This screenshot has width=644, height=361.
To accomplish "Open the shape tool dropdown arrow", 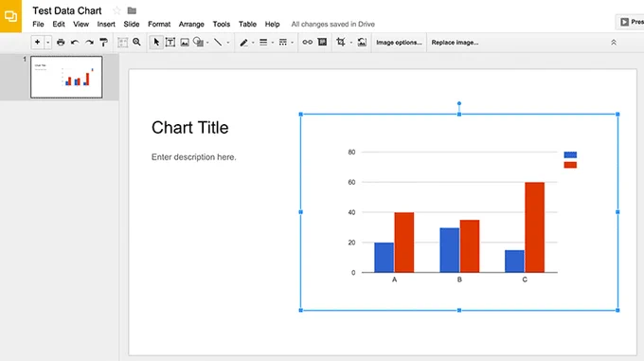I will point(207,43).
